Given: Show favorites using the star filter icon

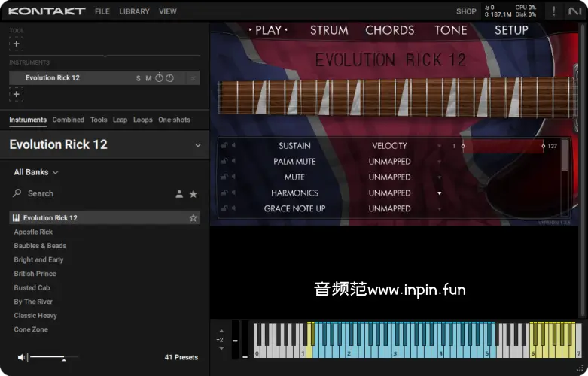Looking at the screenshot, I should [193, 194].
